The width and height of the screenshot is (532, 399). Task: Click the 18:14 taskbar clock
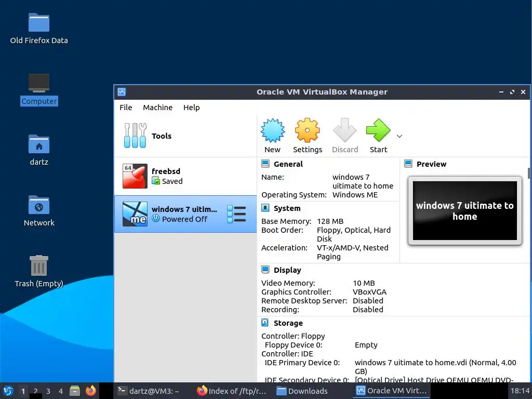(520, 391)
